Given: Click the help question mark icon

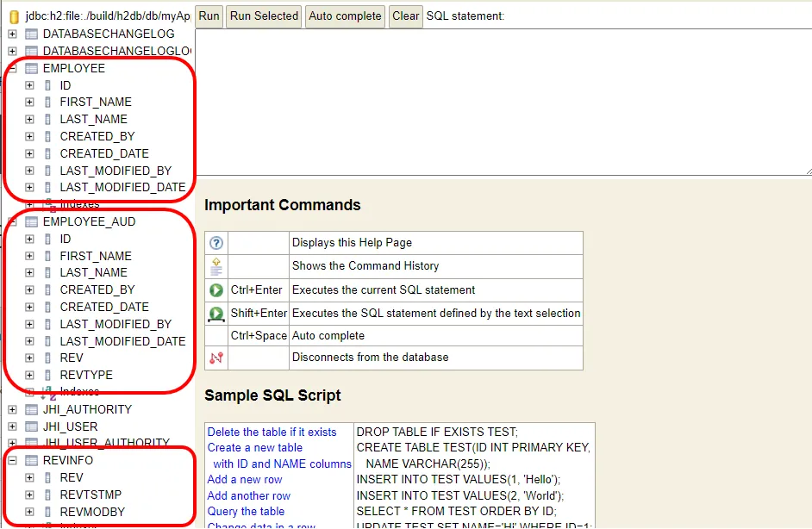Looking at the screenshot, I should point(216,243).
